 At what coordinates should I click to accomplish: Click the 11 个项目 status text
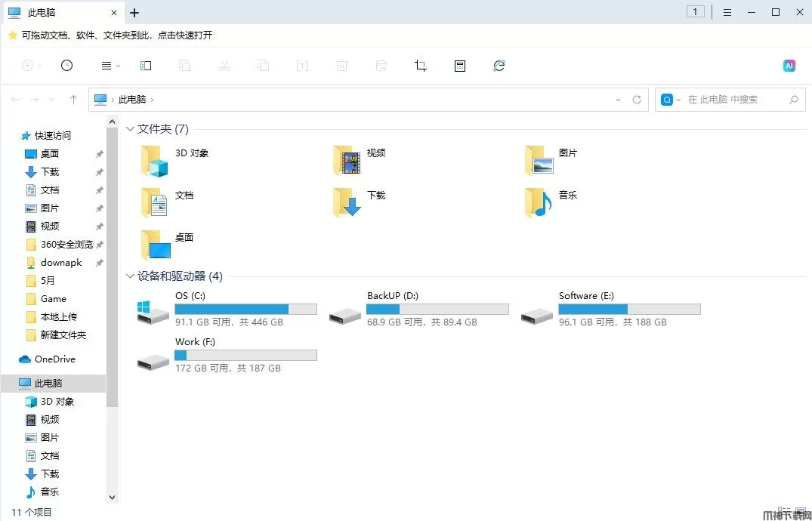click(x=32, y=512)
